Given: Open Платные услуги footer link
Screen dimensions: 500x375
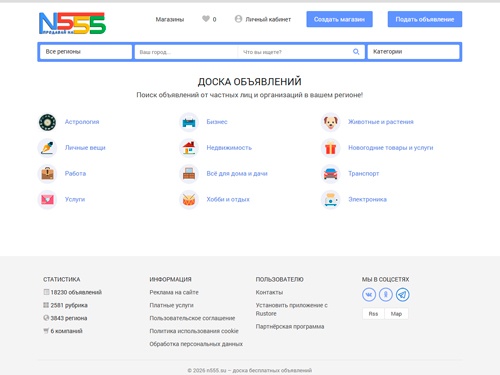Looking at the screenshot, I should 171,305.
